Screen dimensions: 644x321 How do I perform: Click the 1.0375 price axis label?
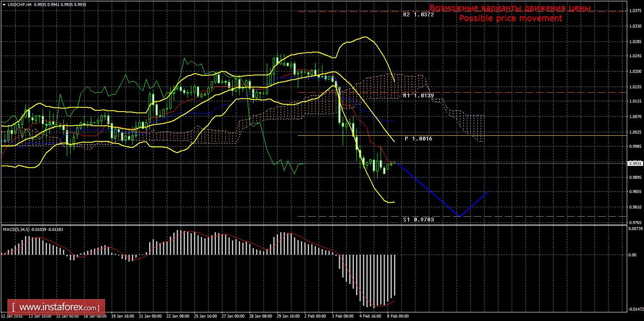[635, 11]
